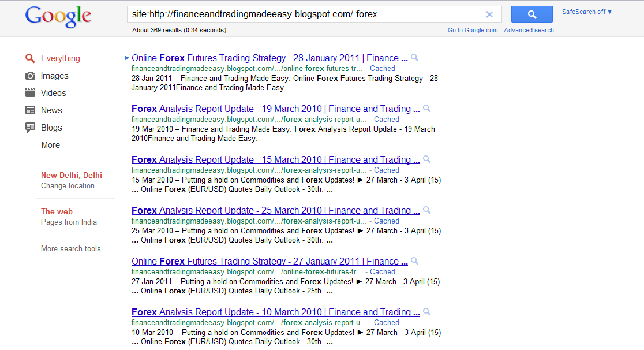Click the Cached link under the first result

click(383, 68)
